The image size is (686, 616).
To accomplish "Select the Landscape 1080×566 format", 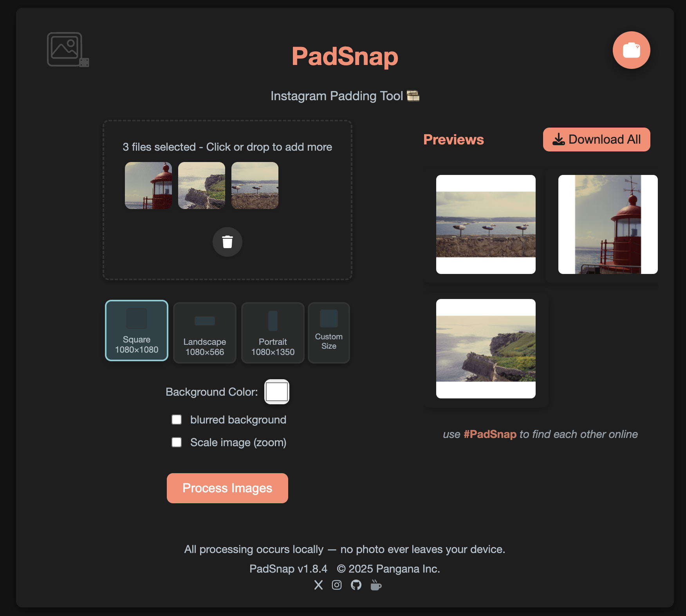I will [x=205, y=333].
